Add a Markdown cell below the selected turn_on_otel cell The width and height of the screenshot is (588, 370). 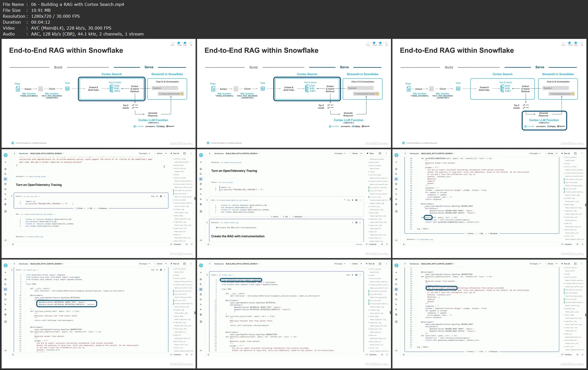(102, 208)
